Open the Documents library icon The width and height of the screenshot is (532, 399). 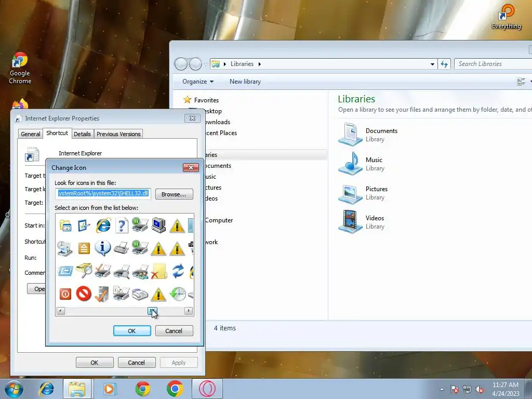351,135
